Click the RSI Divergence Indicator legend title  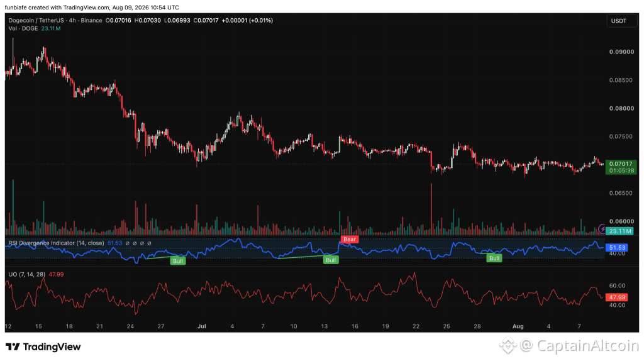(56, 243)
